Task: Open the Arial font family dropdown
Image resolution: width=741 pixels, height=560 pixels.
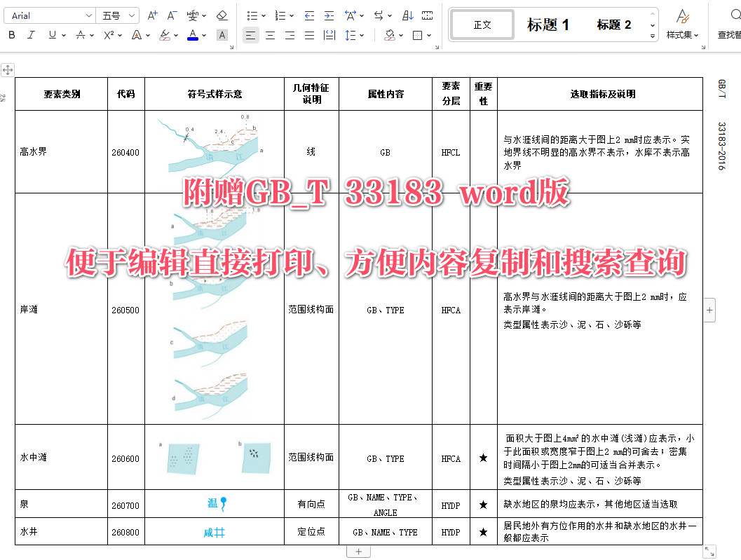Action: click(49, 15)
